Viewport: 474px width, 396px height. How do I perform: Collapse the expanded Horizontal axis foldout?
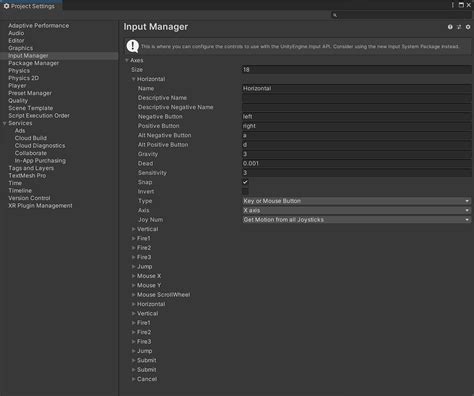(134, 79)
